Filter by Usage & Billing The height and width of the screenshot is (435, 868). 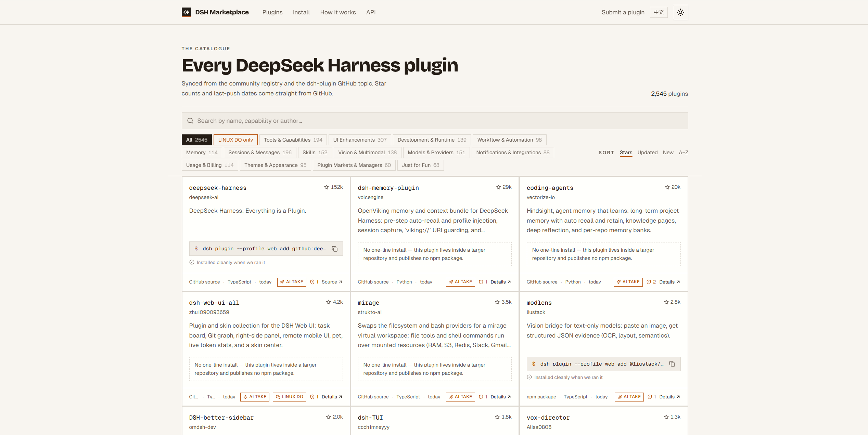(209, 165)
